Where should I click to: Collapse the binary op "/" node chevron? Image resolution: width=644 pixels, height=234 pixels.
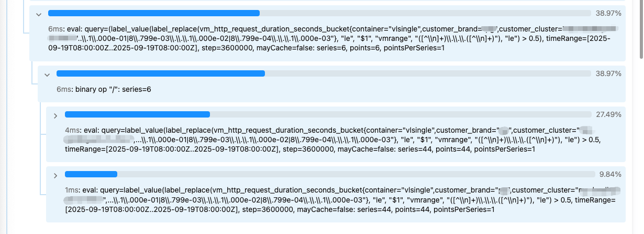coord(47,75)
